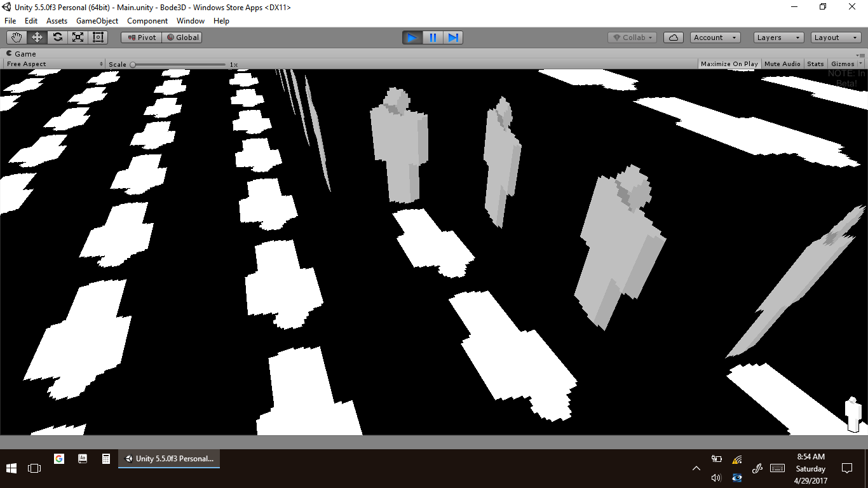Select the Hand tool in toolbar
The height and width of the screenshot is (488, 868).
point(17,37)
